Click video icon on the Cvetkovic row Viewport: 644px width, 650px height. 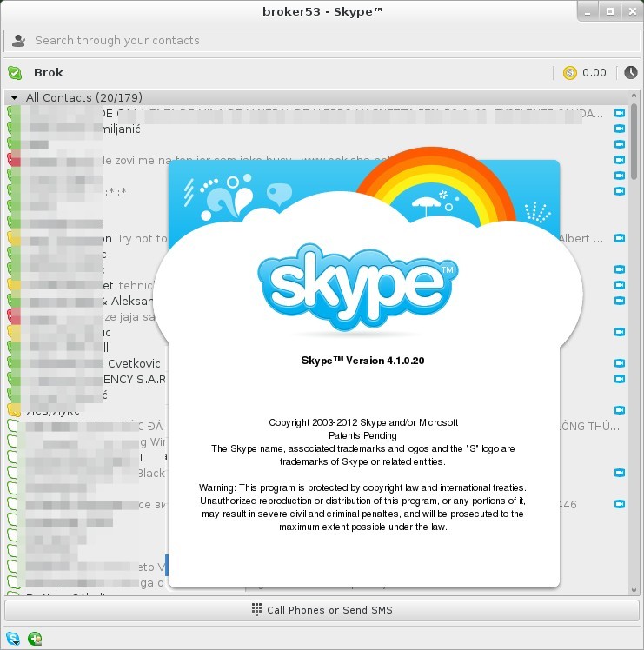[x=620, y=363]
